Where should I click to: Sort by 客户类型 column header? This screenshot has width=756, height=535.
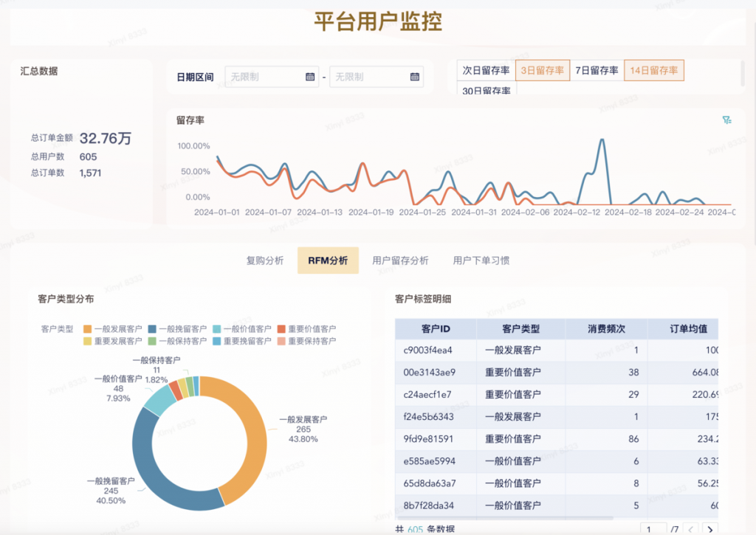520,328
